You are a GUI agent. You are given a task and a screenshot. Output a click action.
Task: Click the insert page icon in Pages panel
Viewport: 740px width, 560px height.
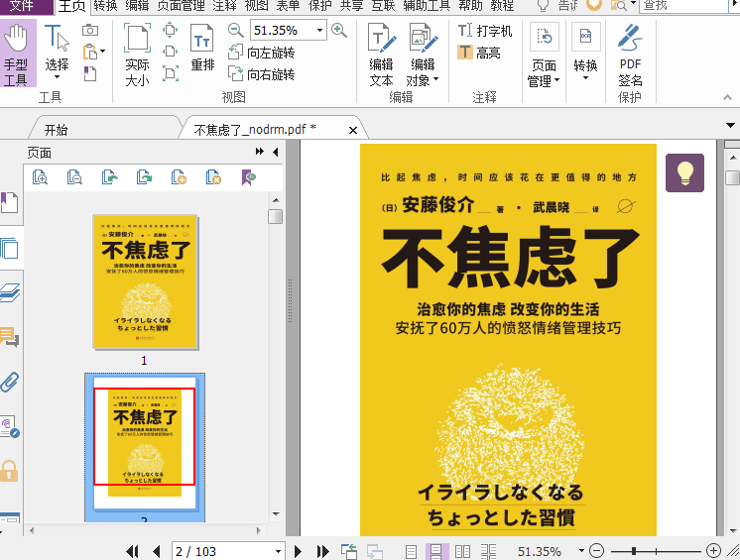179,177
